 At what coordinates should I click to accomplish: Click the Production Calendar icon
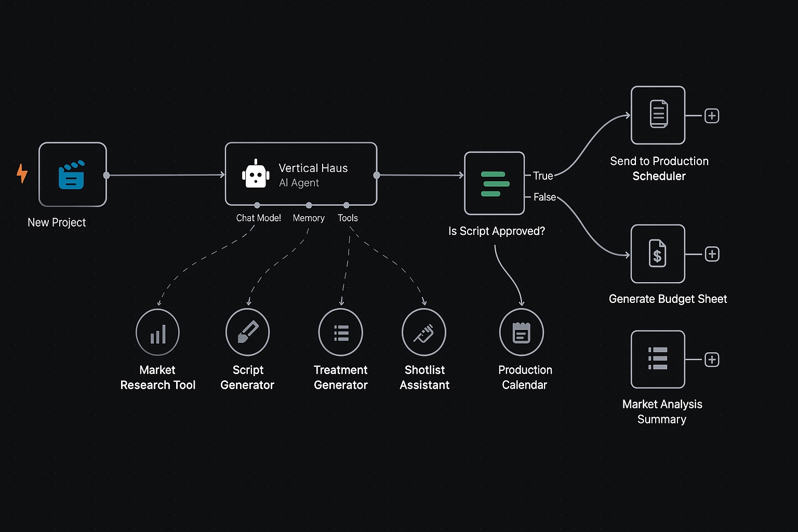522,332
